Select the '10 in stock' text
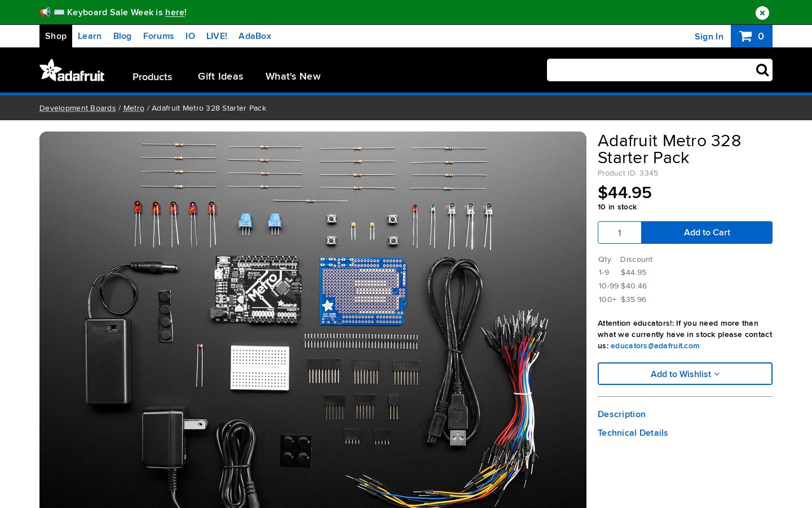This screenshot has height=508, width=812. (617, 207)
